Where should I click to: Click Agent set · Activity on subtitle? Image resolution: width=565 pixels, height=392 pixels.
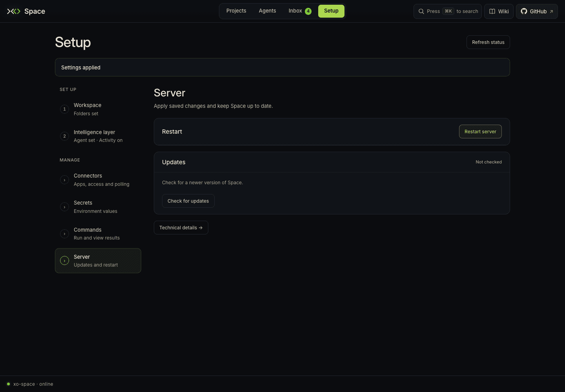[x=98, y=140]
